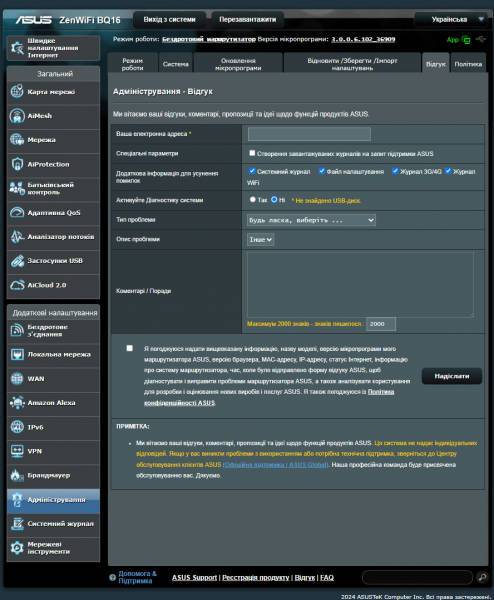Image resolution: width=494 pixels, height=600 pixels.
Task: Open Аналізатор потоків icon
Action: coord(17,236)
